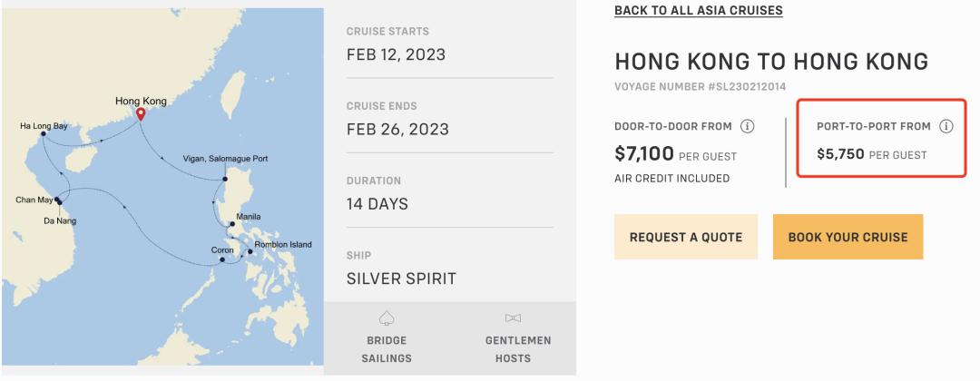This screenshot has height=381, width=980.
Task: Click the Feb 12, 2023 start date
Action: click(396, 54)
